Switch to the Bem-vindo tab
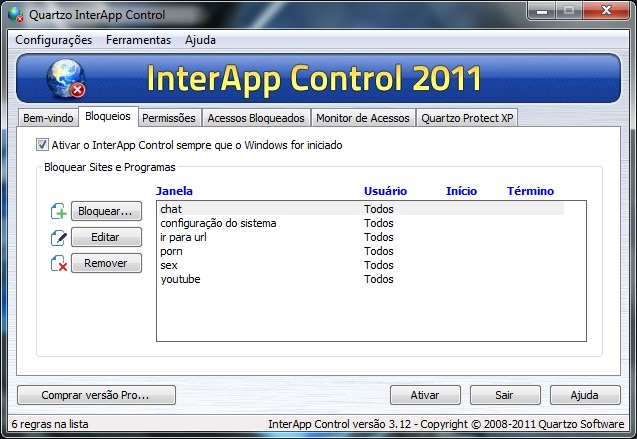637x439 pixels. 48,118
